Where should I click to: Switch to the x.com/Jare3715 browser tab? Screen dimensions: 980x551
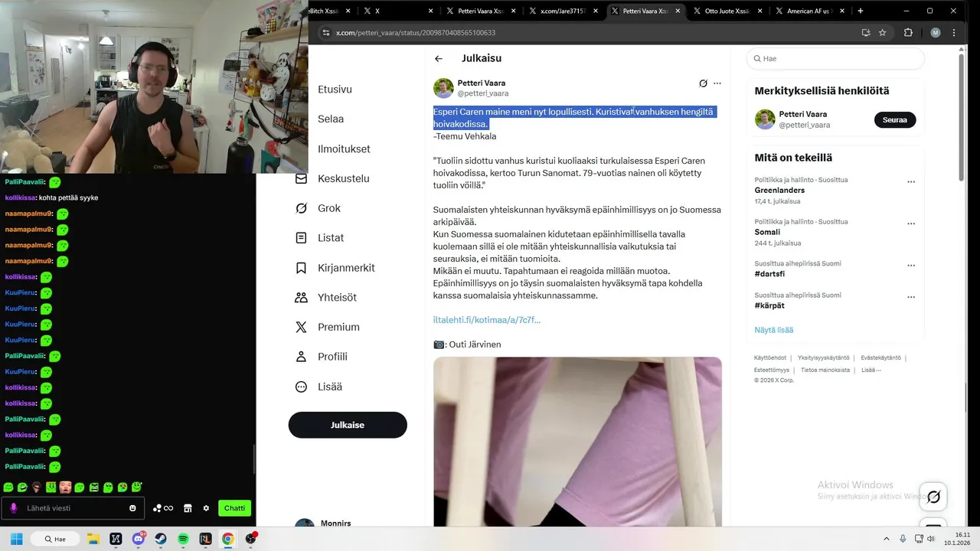point(563,11)
